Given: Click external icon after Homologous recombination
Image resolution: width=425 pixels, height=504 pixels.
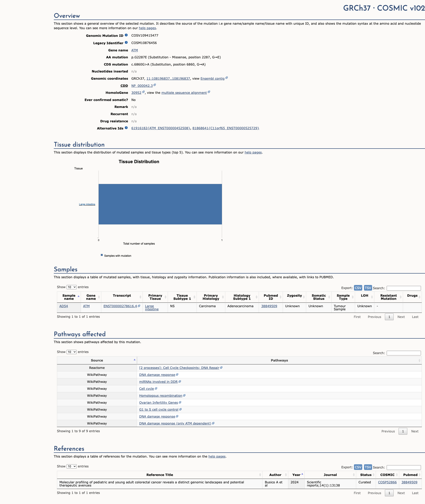Looking at the screenshot, I should click(184, 396).
